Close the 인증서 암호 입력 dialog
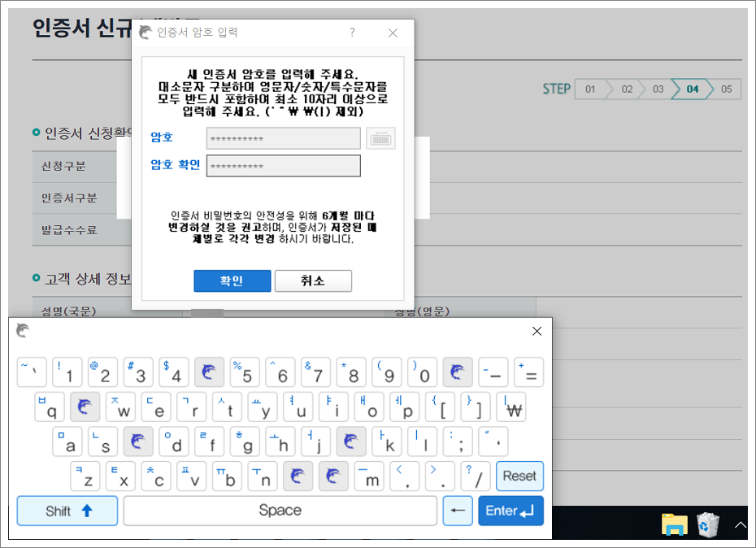This screenshot has height=548, width=756. point(393,33)
